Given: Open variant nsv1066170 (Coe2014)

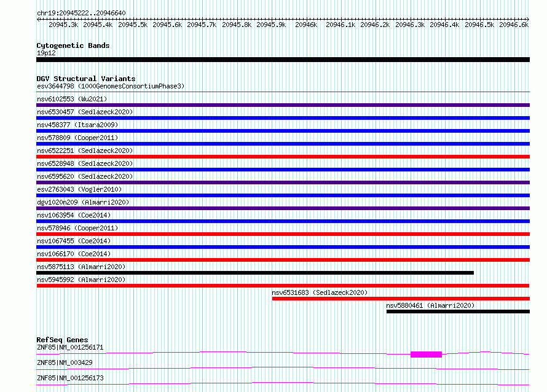Looking at the screenshot, I should [x=74, y=254].
